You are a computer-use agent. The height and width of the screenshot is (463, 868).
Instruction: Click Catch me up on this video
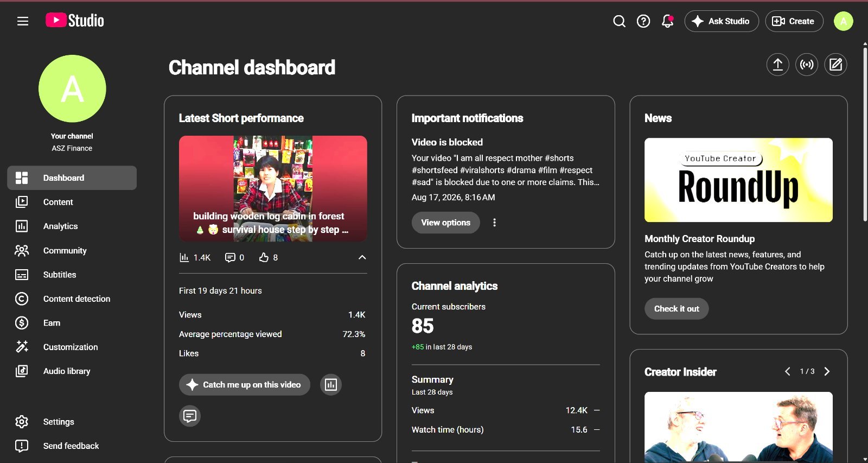tap(245, 385)
